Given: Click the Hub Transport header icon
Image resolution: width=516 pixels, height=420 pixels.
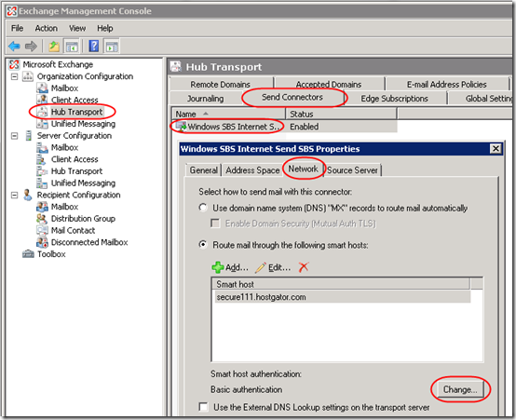Looking at the screenshot, I should tap(176, 66).
